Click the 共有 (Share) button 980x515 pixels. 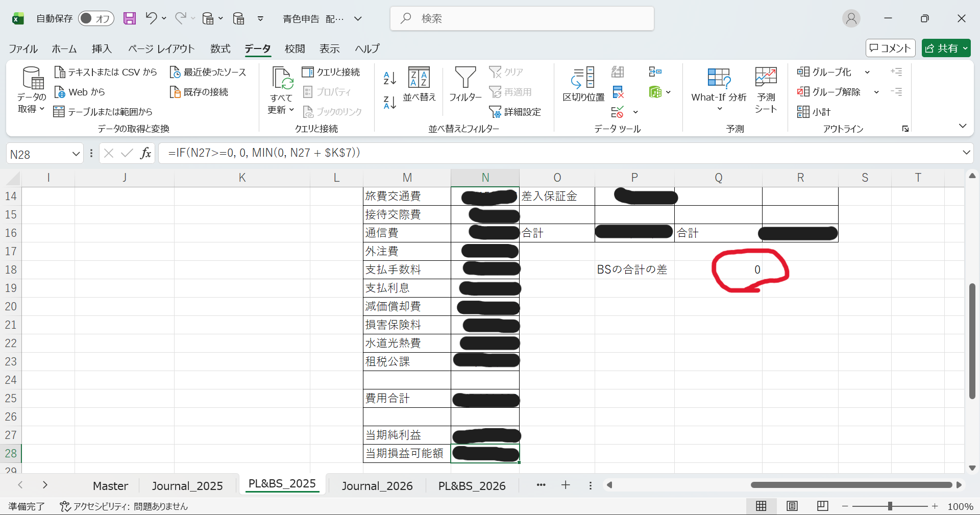pyautogui.click(x=946, y=48)
